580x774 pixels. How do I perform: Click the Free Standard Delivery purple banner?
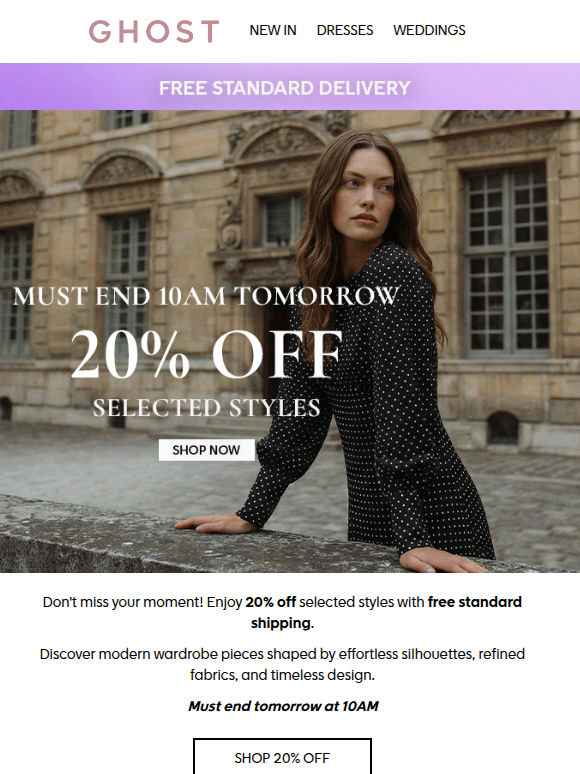[x=290, y=87]
